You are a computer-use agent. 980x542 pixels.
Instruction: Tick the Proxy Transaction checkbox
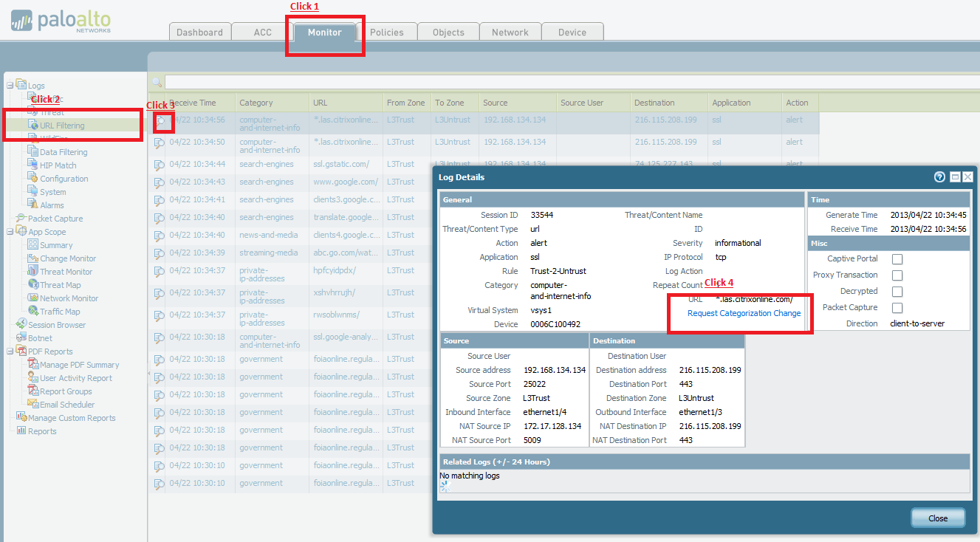click(897, 275)
